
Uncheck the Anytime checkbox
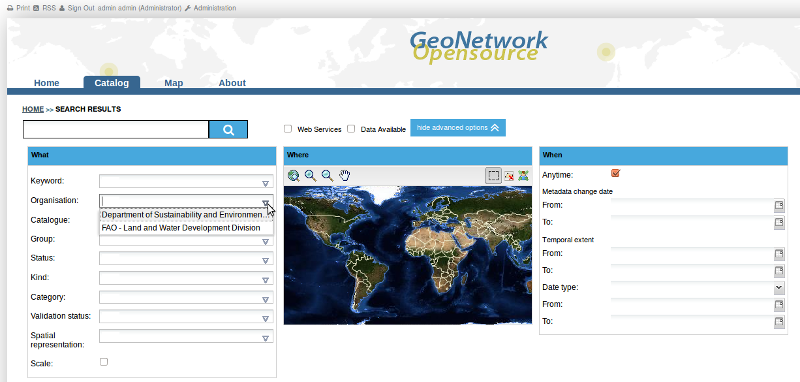tap(615, 173)
